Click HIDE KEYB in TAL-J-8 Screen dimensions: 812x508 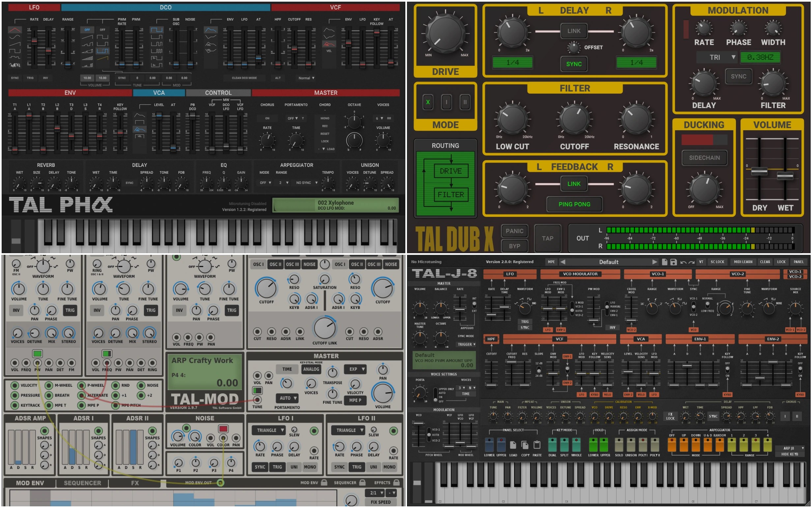pos(790,454)
